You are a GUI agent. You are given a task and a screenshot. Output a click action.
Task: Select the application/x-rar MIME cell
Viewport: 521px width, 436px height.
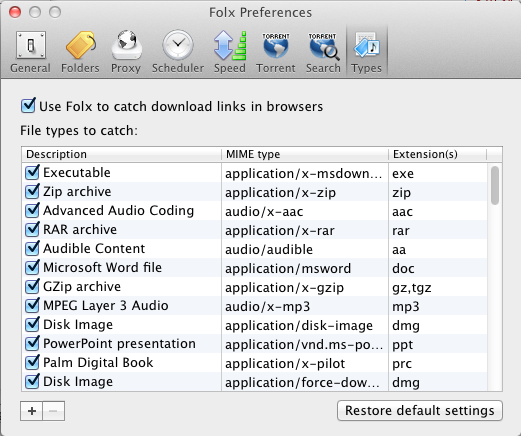[x=305, y=230]
